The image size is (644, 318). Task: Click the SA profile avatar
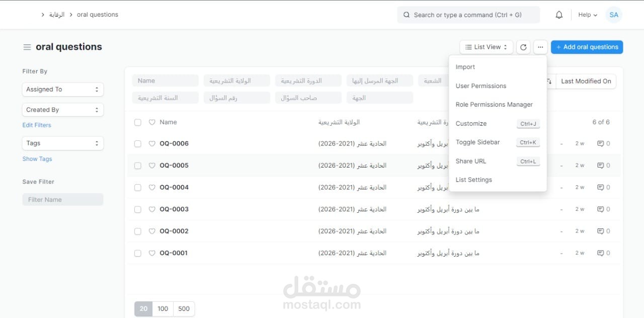tap(613, 15)
